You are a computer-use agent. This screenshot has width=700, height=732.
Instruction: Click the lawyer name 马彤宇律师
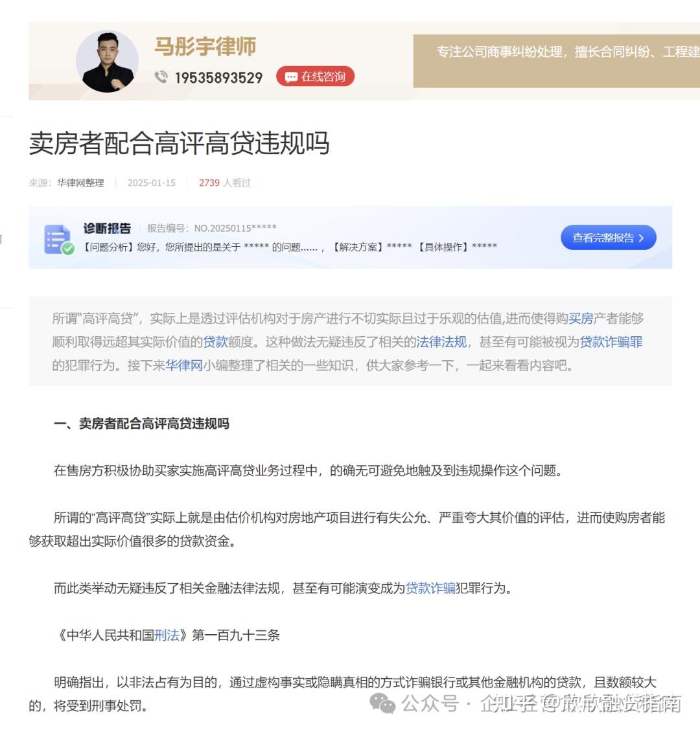coord(205,47)
